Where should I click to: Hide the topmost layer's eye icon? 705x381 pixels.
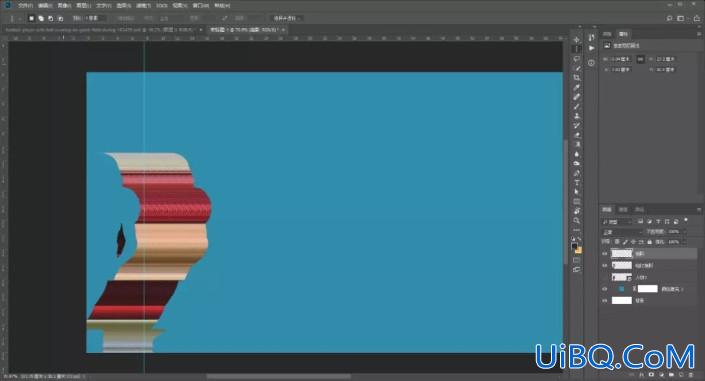tap(605, 254)
